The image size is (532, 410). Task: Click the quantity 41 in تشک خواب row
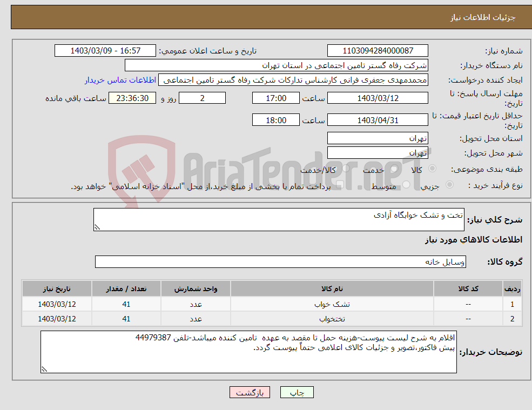[x=126, y=304]
